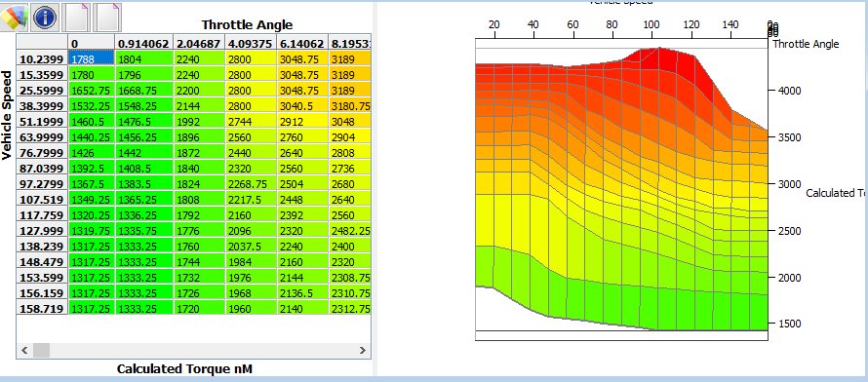Select the 0.914062 column header
Image resolution: width=868 pixels, height=382 pixels.
coord(144,43)
